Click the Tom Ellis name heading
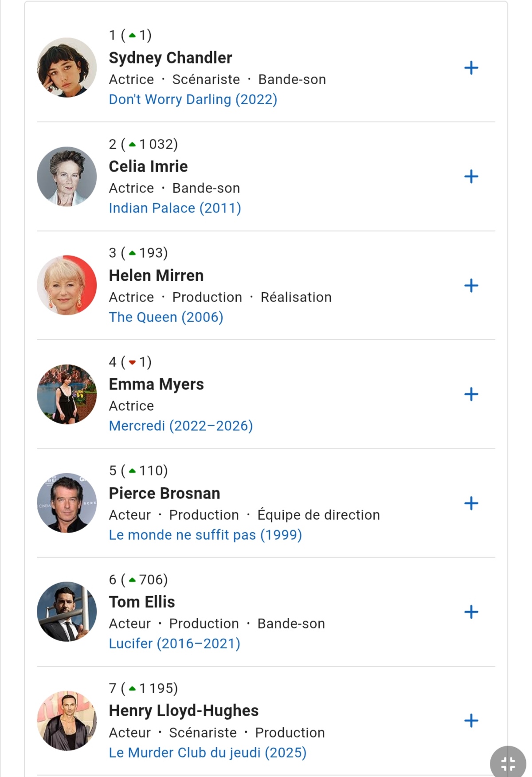 click(x=142, y=602)
